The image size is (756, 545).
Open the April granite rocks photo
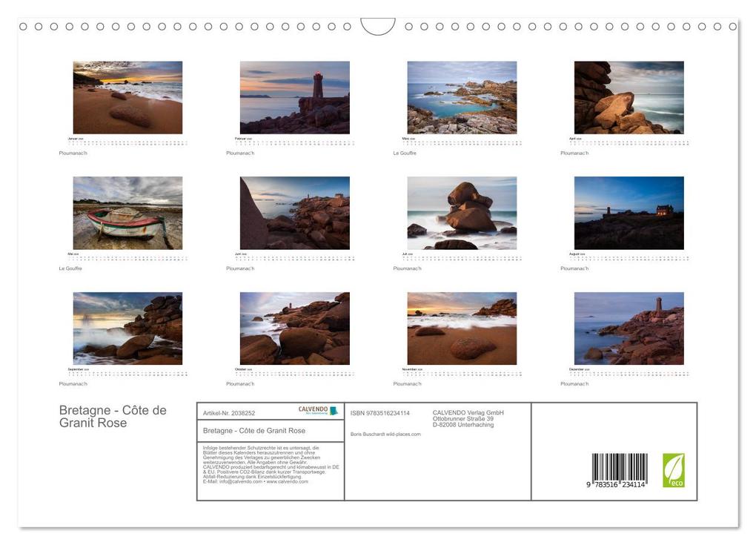629,97
